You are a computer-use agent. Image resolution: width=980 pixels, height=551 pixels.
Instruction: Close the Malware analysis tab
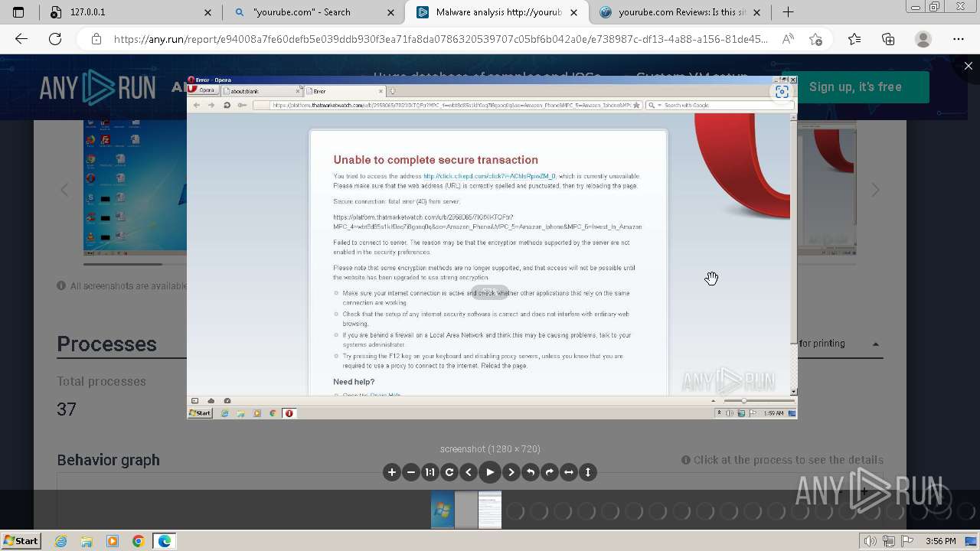tap(574, 12)
